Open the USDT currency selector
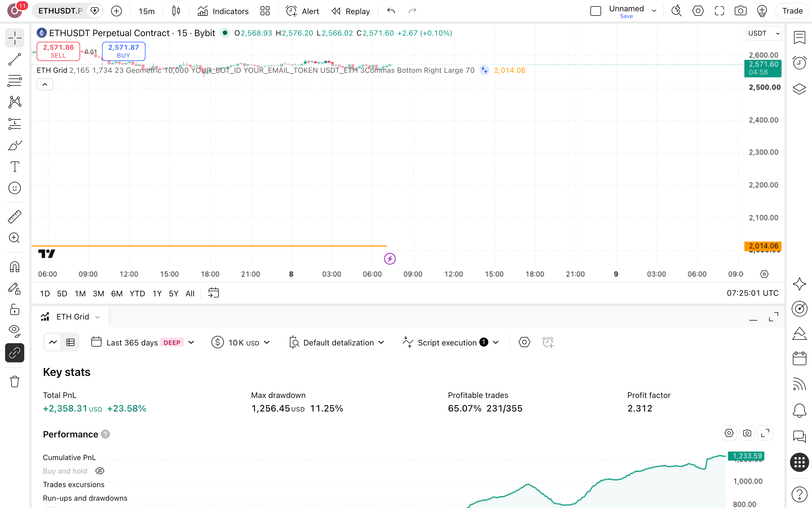812x508 pixels. (764, 33)
